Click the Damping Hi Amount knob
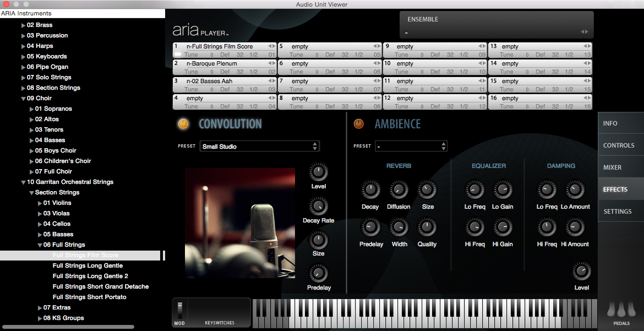Image resolution: width=644 pixels, height=331 pixels. 575,227
